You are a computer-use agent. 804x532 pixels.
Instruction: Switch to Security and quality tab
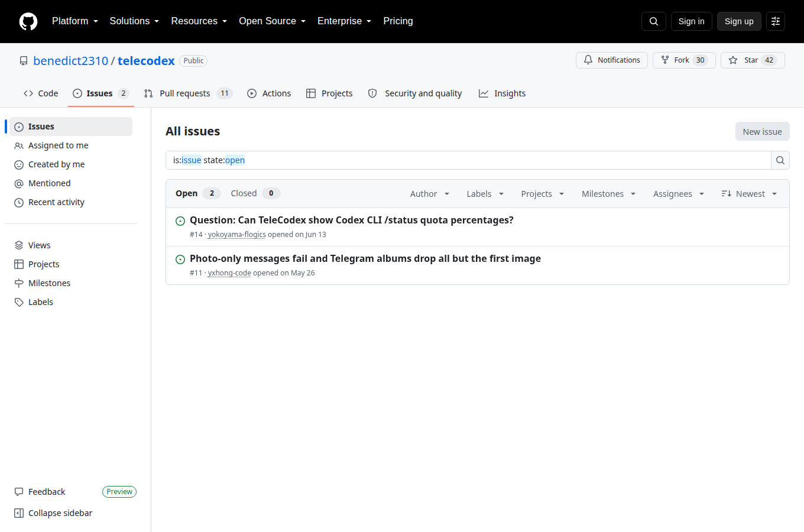(x=414, y=93)
